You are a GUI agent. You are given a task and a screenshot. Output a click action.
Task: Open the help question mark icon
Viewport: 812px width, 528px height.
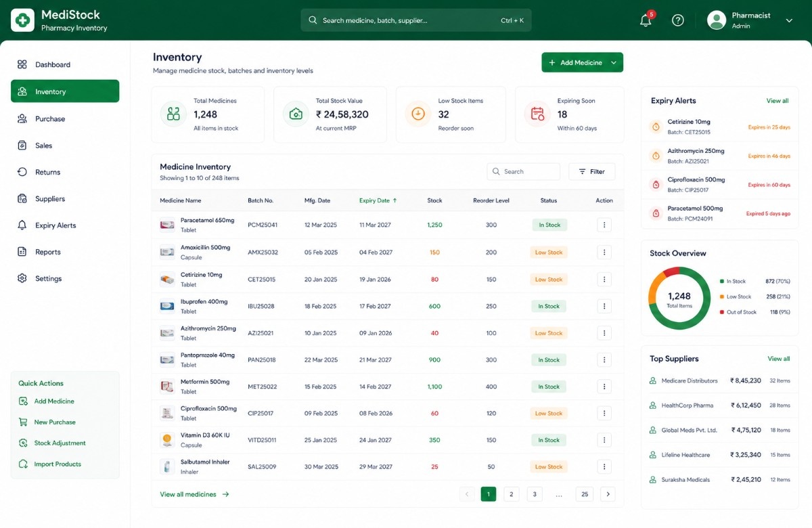678,20
